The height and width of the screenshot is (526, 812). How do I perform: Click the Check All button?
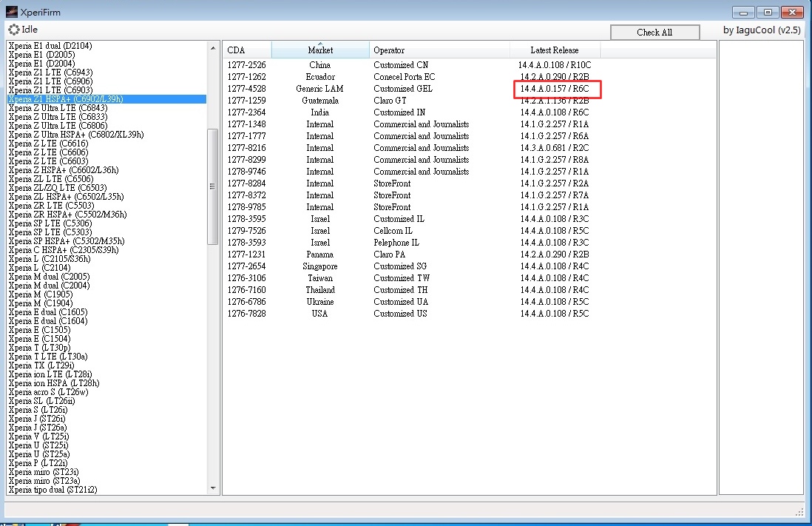tap(654, 32)
